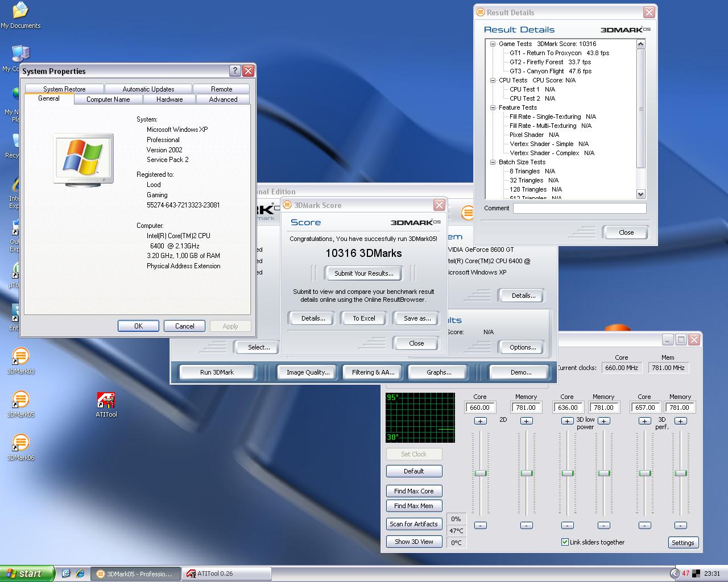Switch to System Restore tab
This screenshot has width=728, height=582.
point(64,89)
